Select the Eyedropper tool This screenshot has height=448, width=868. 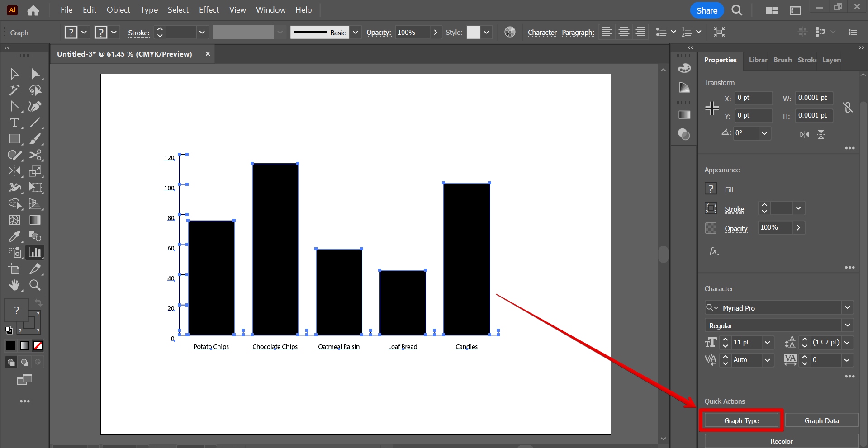[x=14, y=236]
